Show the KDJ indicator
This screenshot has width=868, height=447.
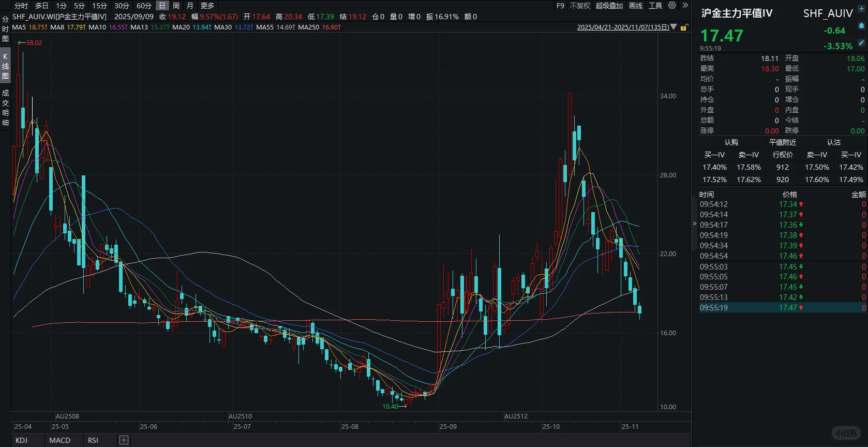[21, 440]
